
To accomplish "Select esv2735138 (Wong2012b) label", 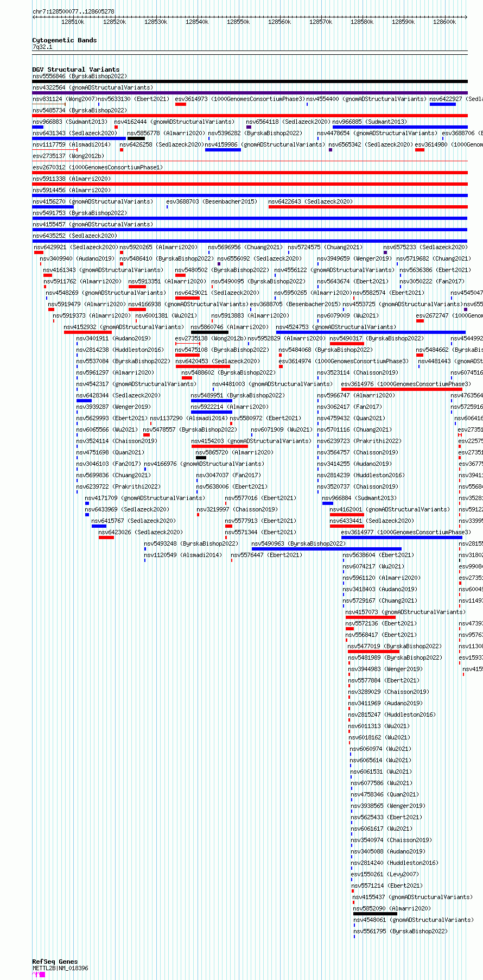I will tap(210, 338).
